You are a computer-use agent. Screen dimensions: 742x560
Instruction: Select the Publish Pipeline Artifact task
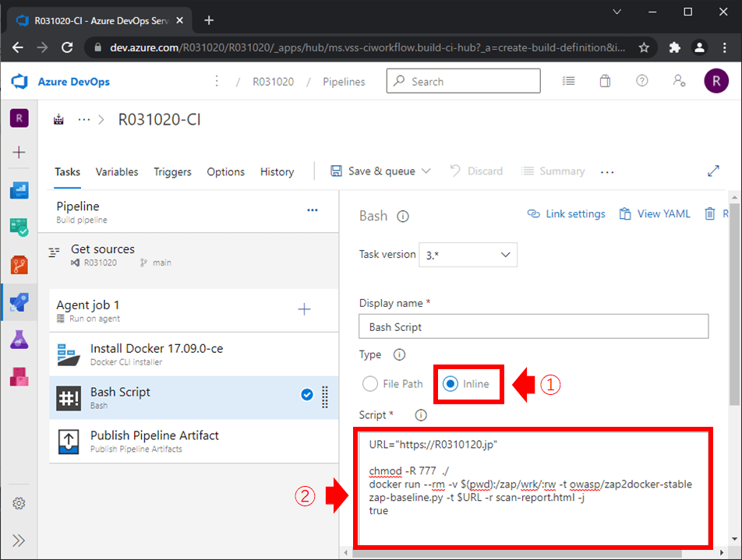coord(193,442)
